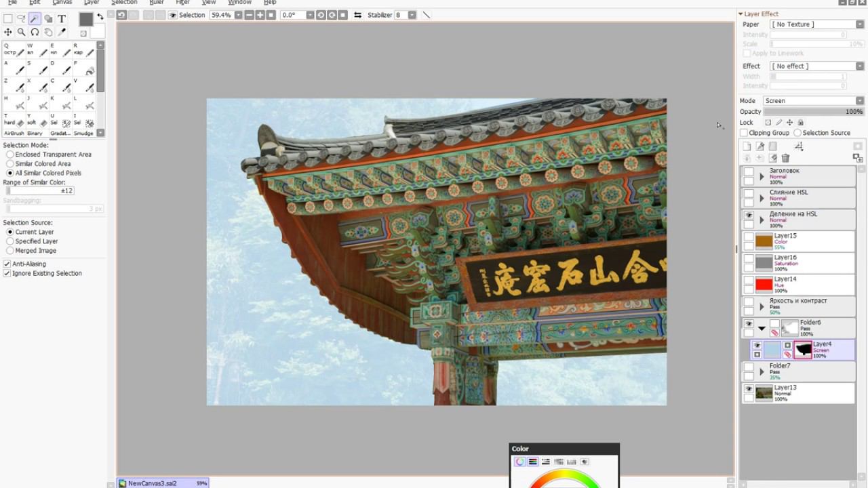This screenshot has height=488, width=868.
Task: Expand the Слияние HSL folder
Action: click(x=762, y=199)
